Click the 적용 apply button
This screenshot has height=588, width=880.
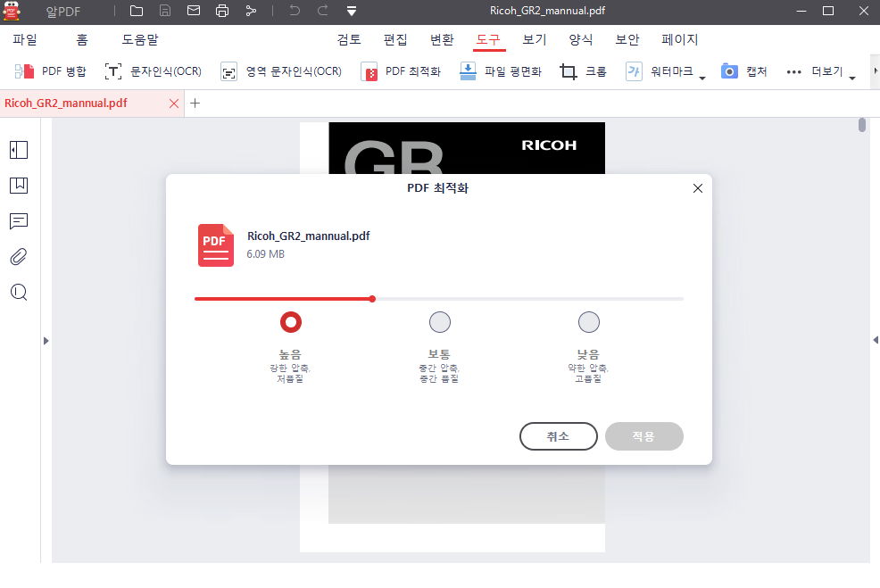pyautogui.click(x=643, y=436)
